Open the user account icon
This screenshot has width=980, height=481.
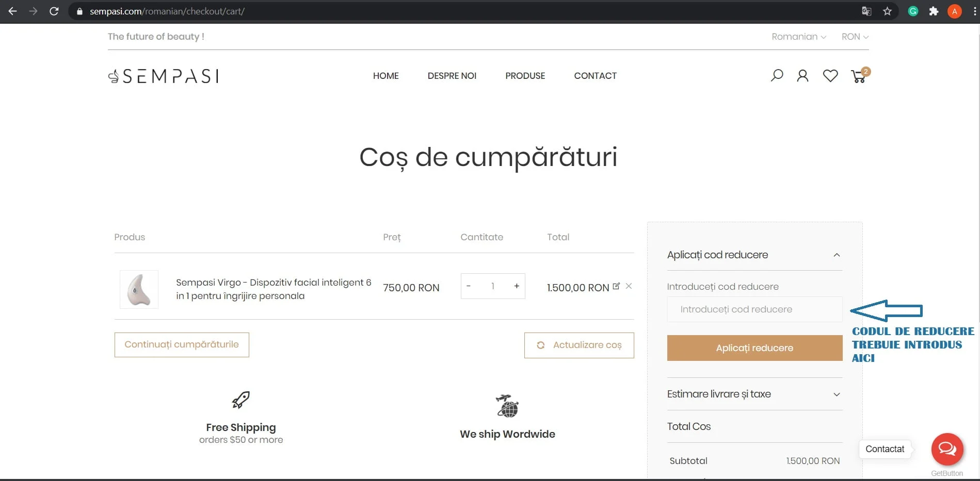tap(802, 76)
